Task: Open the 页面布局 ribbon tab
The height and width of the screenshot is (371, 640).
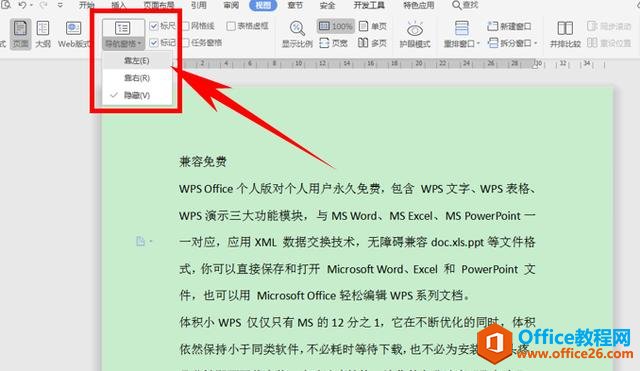Action: (159, 5)
